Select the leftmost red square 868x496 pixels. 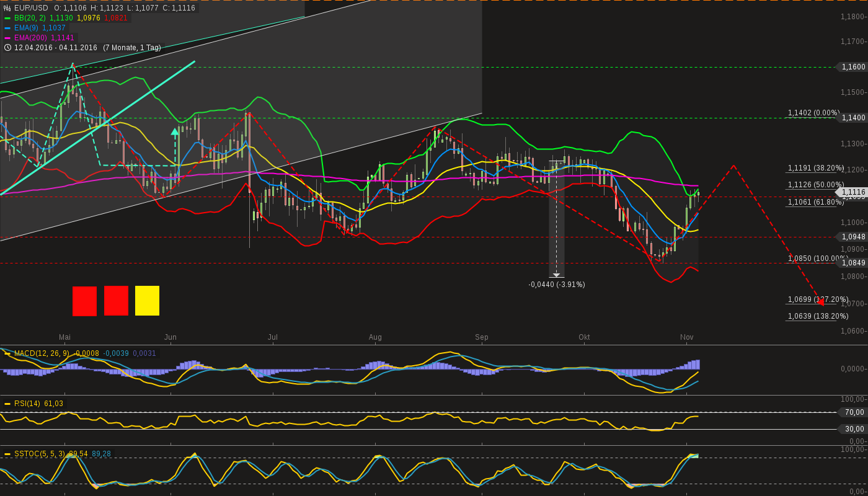(x=84, y=301)
